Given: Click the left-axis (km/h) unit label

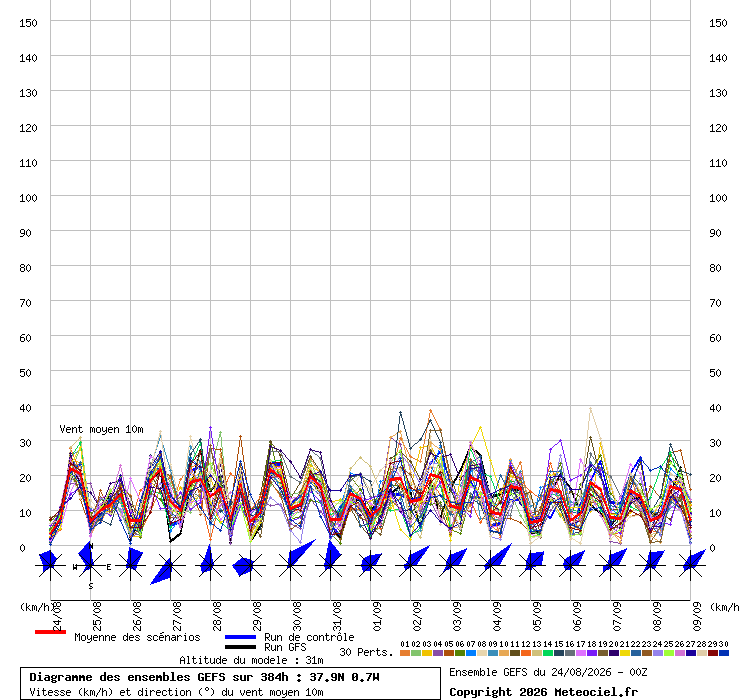Looking at the screenshot, I should click(35, 607).
